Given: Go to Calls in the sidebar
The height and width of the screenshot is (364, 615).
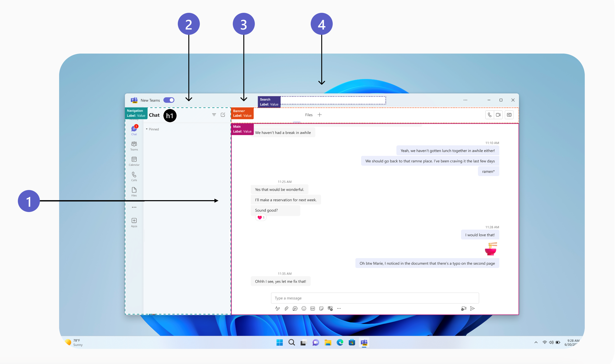Looking at the screenshot, I should (134, 176).
